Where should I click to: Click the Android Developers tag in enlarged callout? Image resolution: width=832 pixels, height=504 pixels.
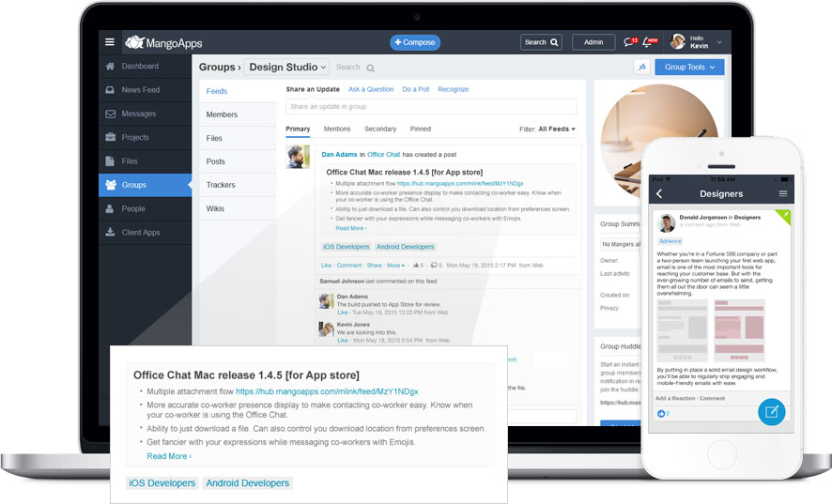coord(248,483)
